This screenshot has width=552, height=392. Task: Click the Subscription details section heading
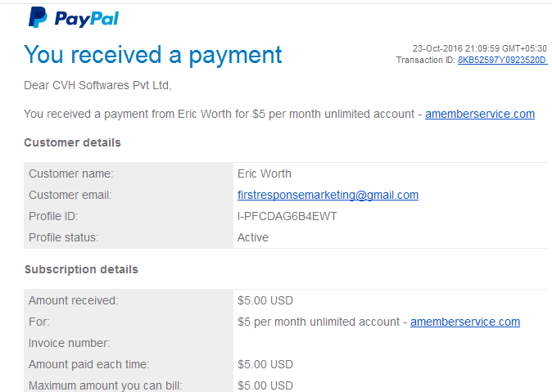pos(81,269)
